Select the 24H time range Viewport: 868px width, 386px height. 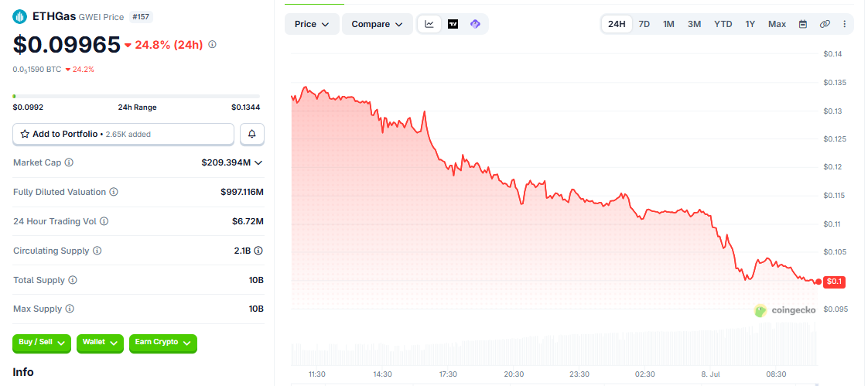(x=617, y=24)
